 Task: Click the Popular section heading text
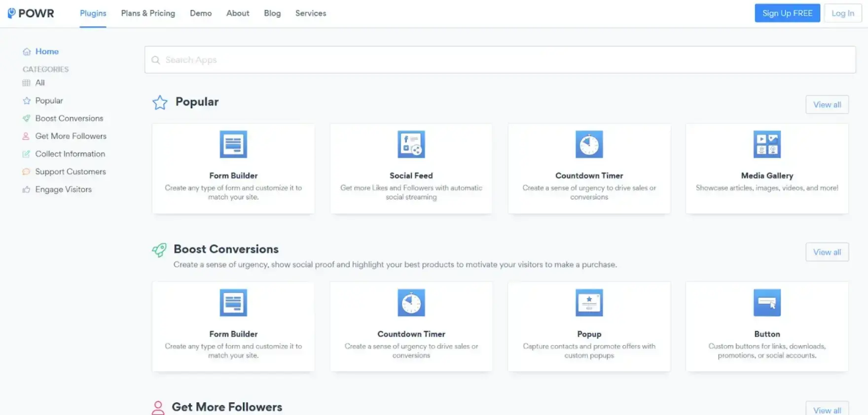[197, 102]
